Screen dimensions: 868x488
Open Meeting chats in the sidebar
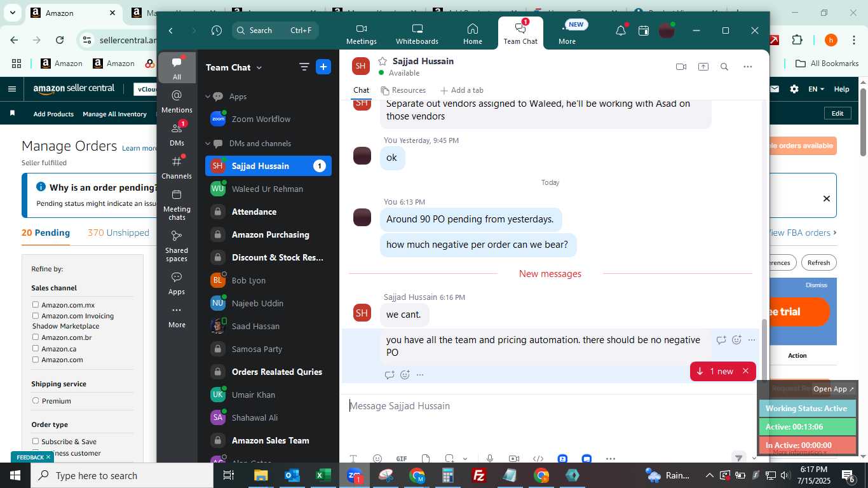[177, 204]
